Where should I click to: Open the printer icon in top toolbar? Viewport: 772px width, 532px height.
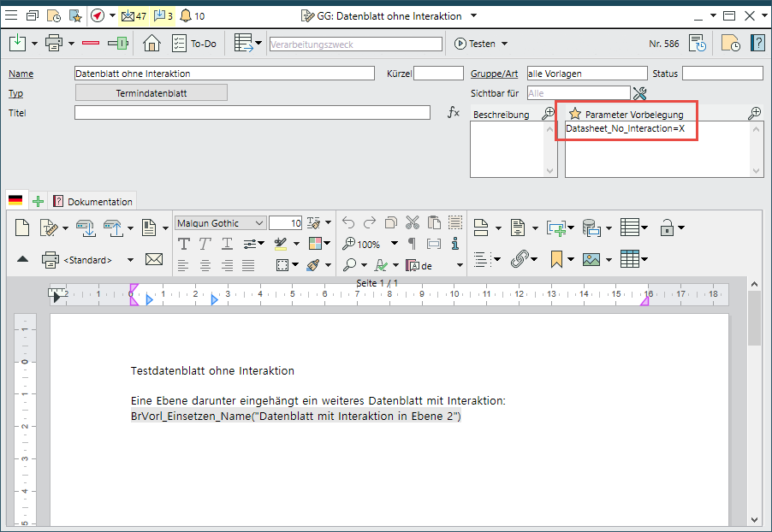[53, 43]
